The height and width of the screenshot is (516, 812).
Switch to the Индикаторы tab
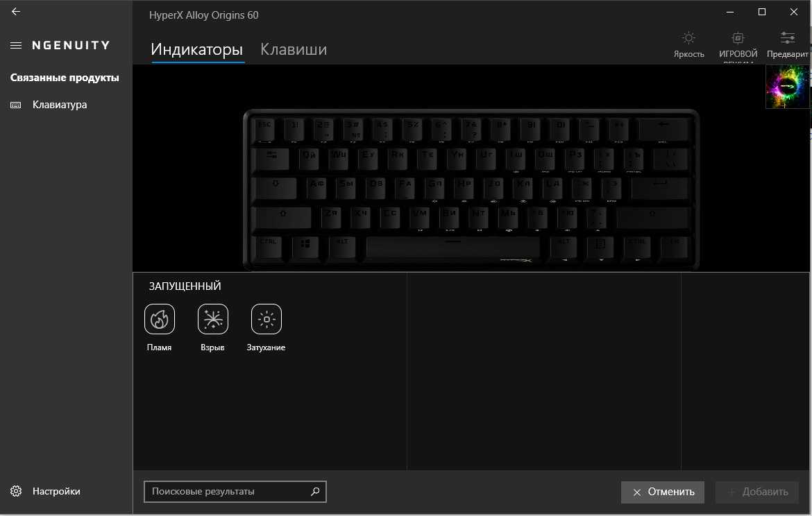[197, 49]
